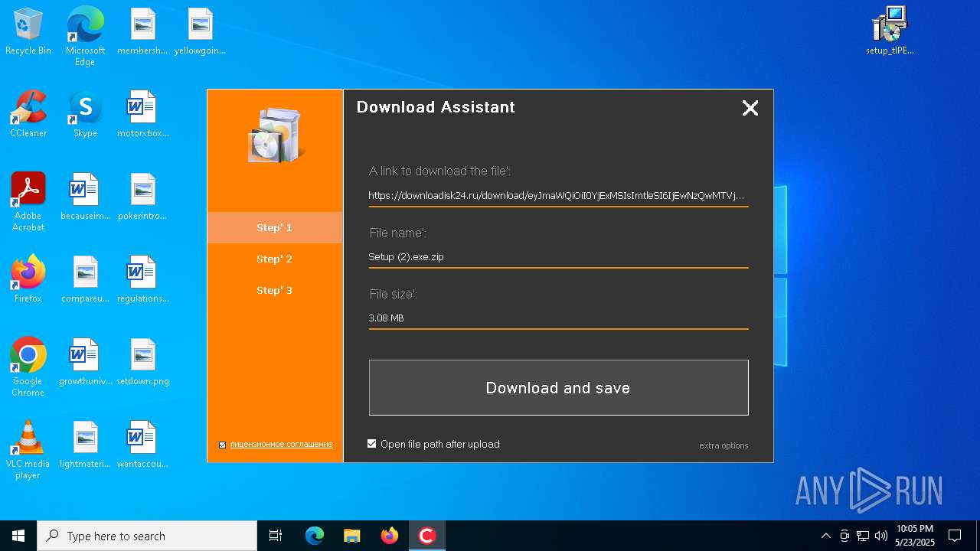This screenshot has height=551, width=980.
Task: Toggle the license agreement checkbox
Action: [222, 445]
